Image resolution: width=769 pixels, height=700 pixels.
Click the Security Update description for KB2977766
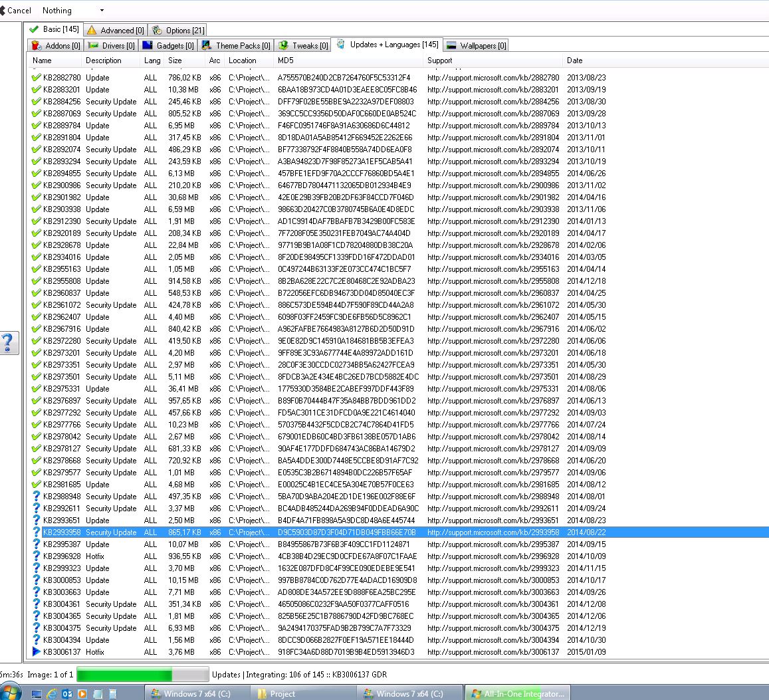pyautogui.click(x=111, y=425)
